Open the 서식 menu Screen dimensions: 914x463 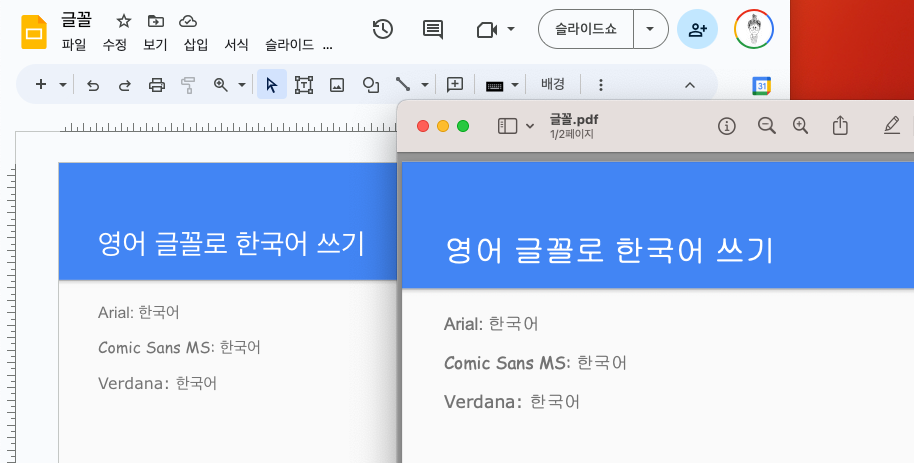pyautogui.click(x=237, y=45)
